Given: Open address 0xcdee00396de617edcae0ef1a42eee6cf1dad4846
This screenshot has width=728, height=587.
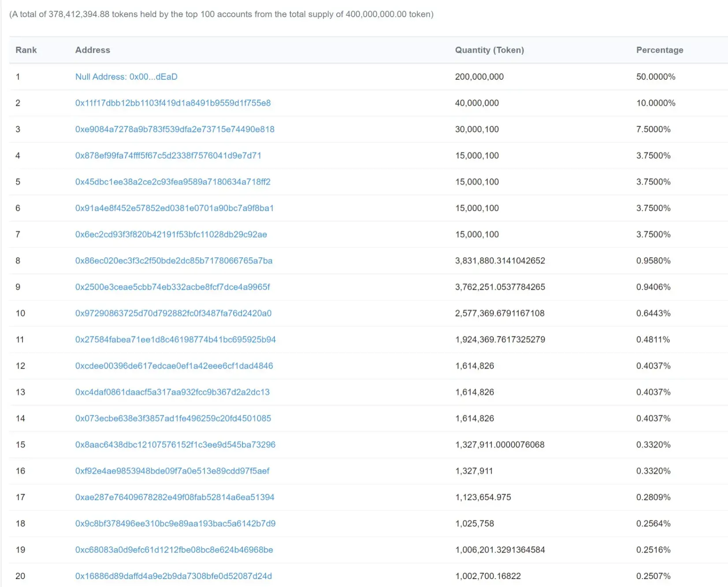Looking at the screenshot, I should pos(174,366).
